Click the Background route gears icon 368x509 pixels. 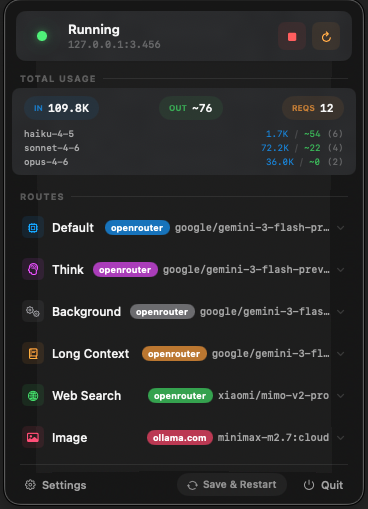33,312
